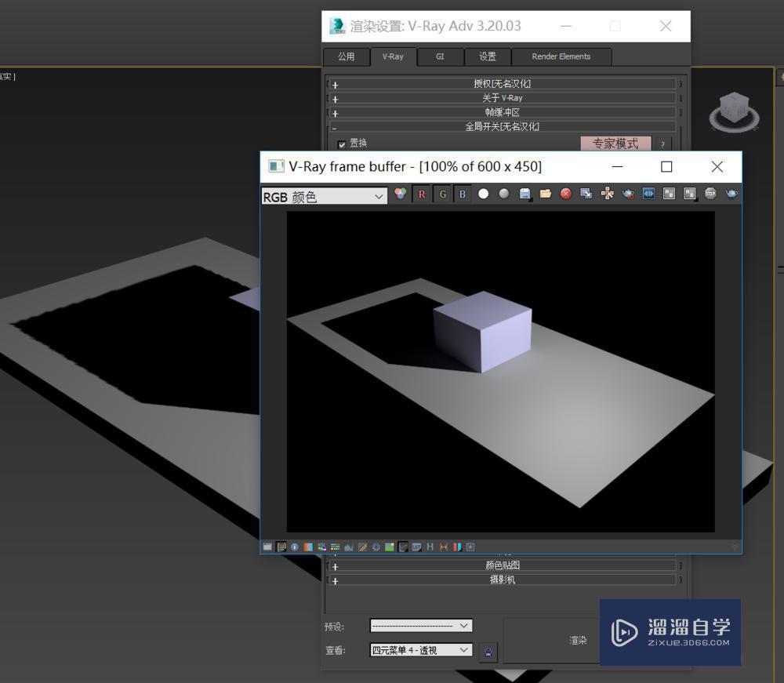This screenshot has width=784, height=683.
Task: Click the stop render icon in the toolbar
Action: pyautogui.click(x=710, y=194)
